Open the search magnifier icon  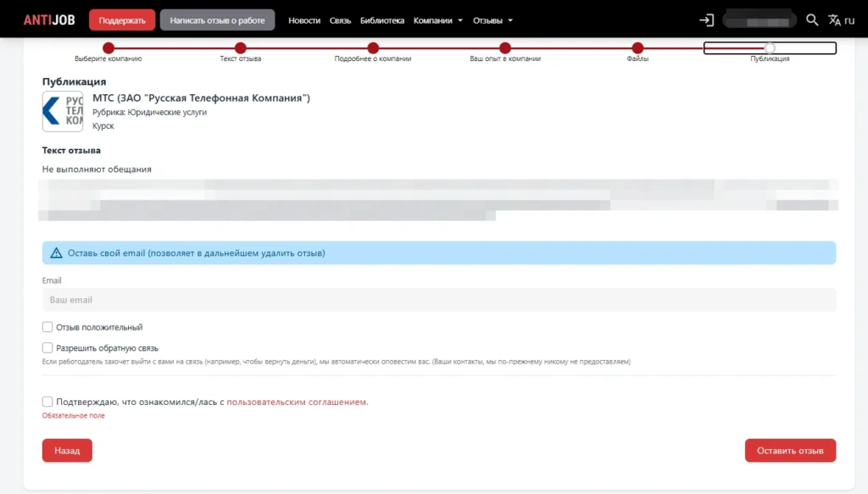(x=811, y=20)
